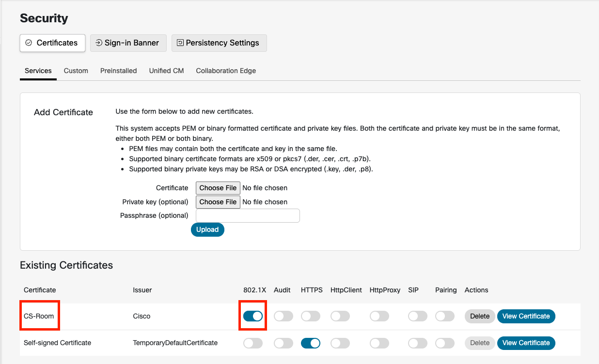
Task: Switch to the Services tab
Action: pos(38,71)
